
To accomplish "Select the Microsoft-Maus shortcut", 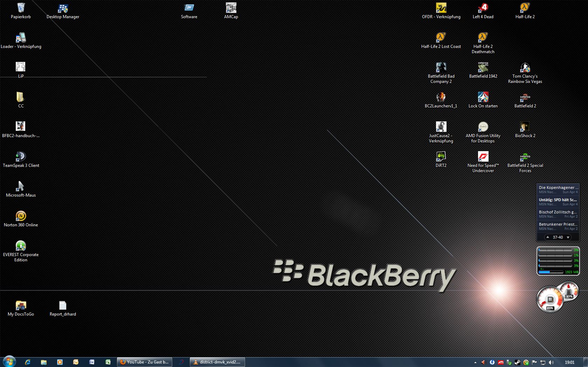I will point(21,189).
